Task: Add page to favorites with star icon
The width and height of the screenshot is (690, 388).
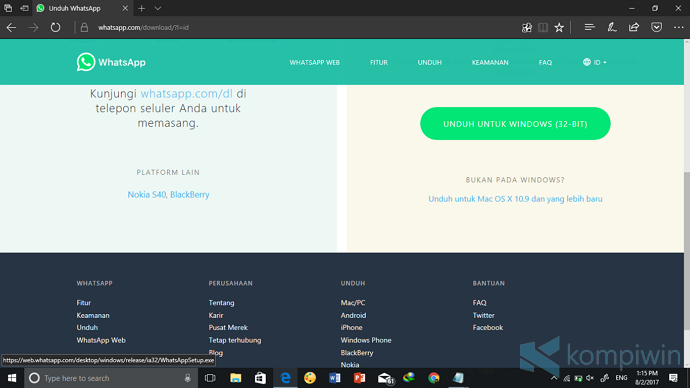Action: point(559,27)
